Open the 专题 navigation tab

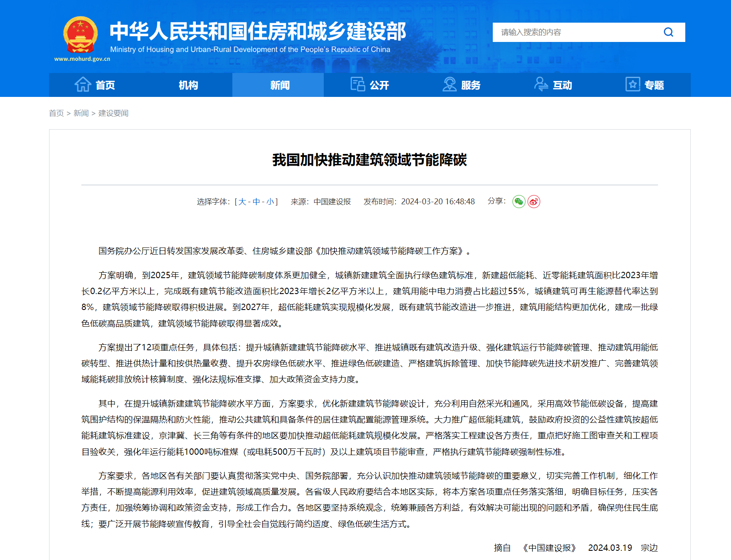click(645, 85)
